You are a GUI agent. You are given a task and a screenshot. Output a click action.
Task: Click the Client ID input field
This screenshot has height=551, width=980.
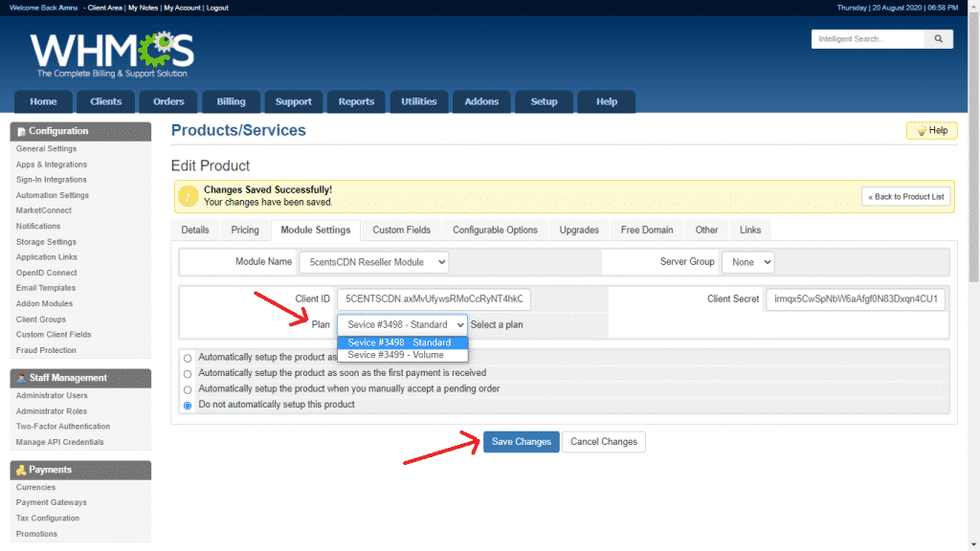click(x=434, y=299)
